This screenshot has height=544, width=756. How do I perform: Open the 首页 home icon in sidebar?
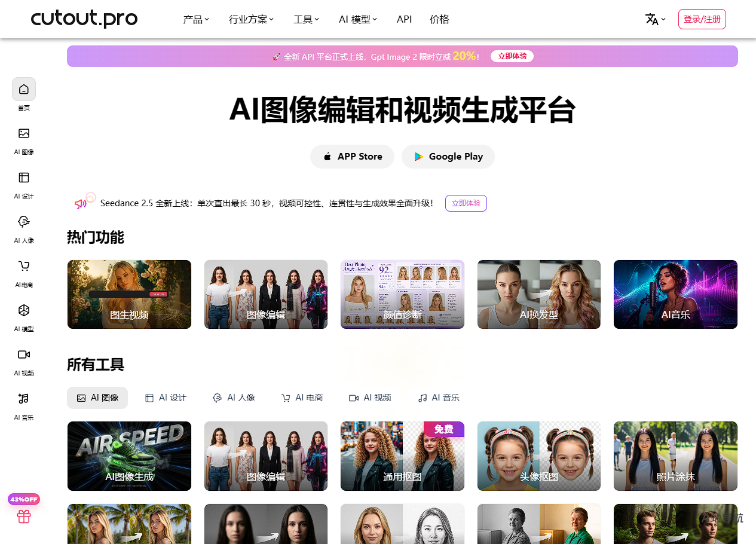coord(24,89)
